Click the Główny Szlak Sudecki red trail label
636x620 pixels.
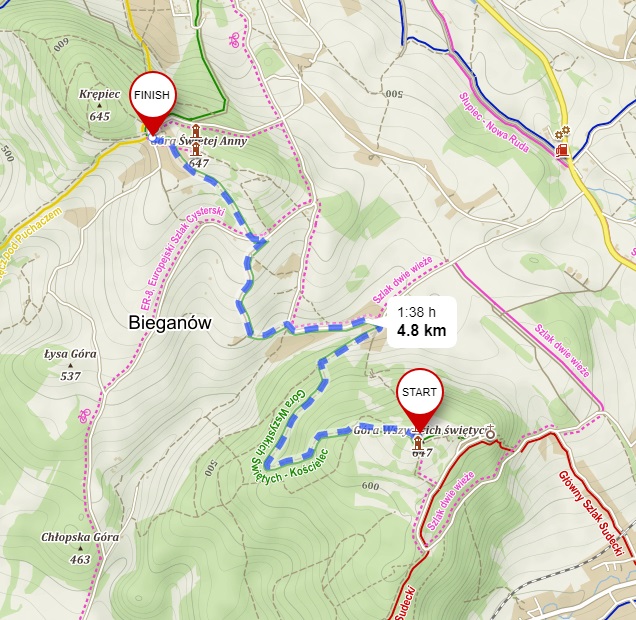(591, 514)
